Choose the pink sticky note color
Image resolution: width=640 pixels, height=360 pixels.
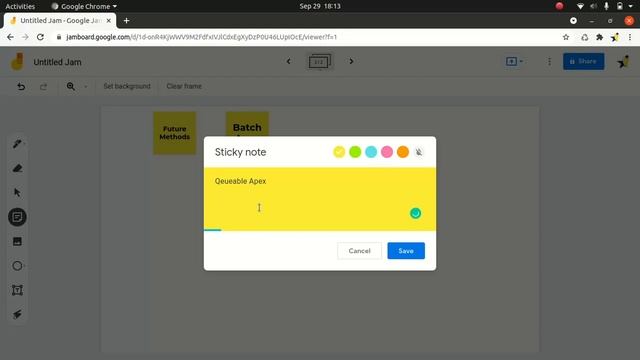click(387, 152)
